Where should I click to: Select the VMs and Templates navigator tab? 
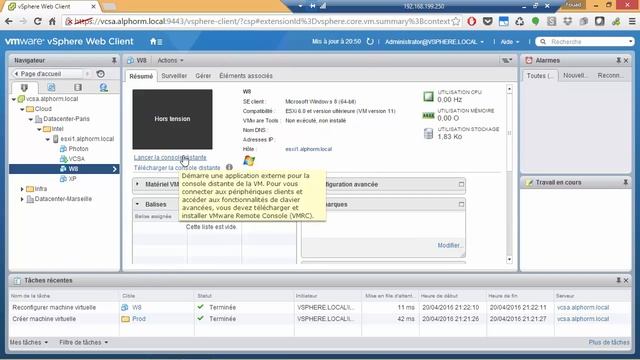(x=51, y=87)
